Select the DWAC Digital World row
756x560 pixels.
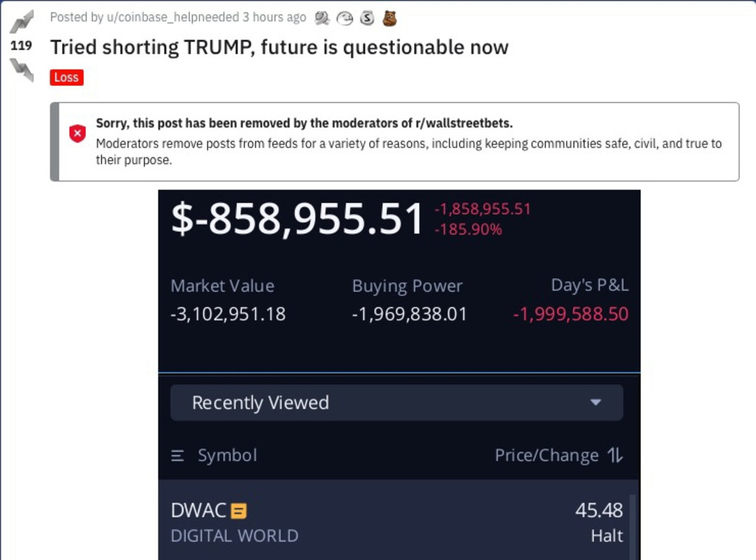pyautogui.click(x=391, y=522)
